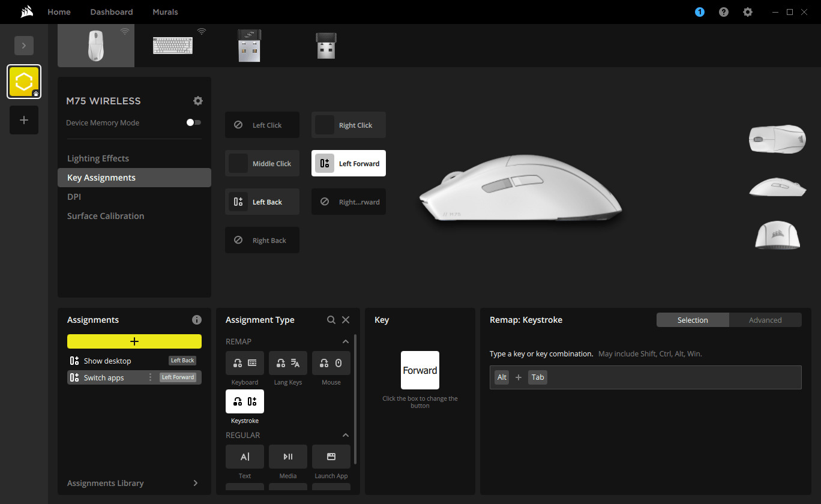
Task: Open the help question mark icon
Action: (724, 12)
